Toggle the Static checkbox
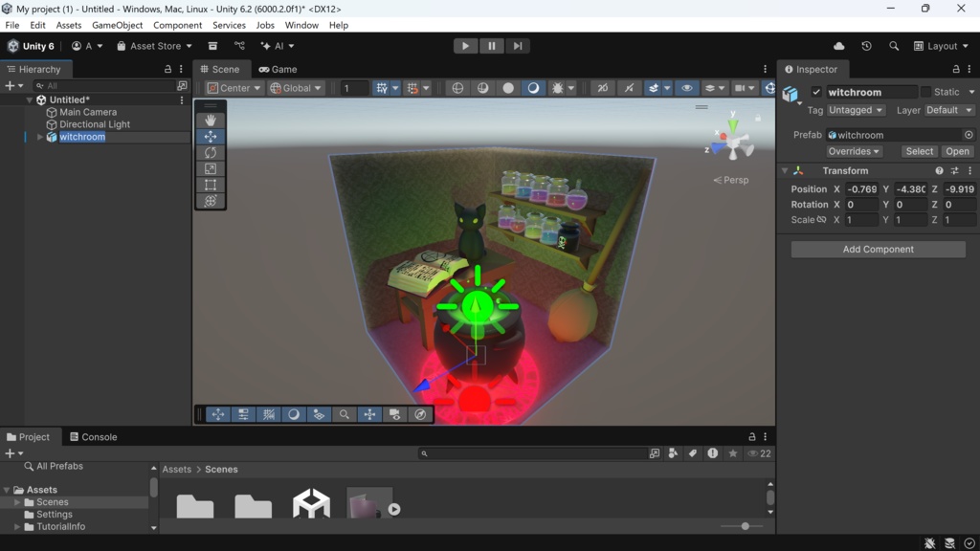This screenshot has height=551, width=980. (925, 92)
